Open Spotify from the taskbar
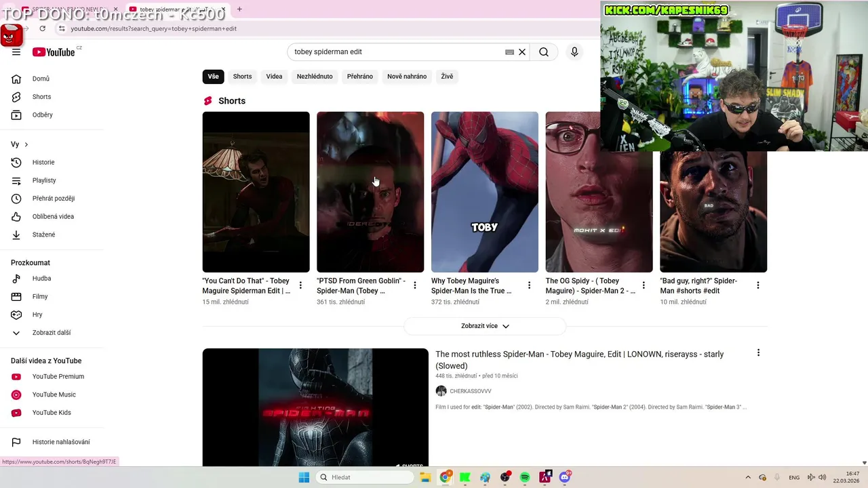The image size is (868, 488). [x=525, y=477]
